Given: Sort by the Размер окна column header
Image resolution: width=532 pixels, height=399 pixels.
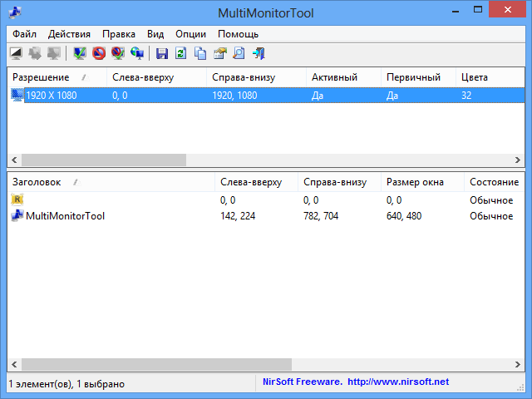Looking at the screenshot, I should pos(423,182).
